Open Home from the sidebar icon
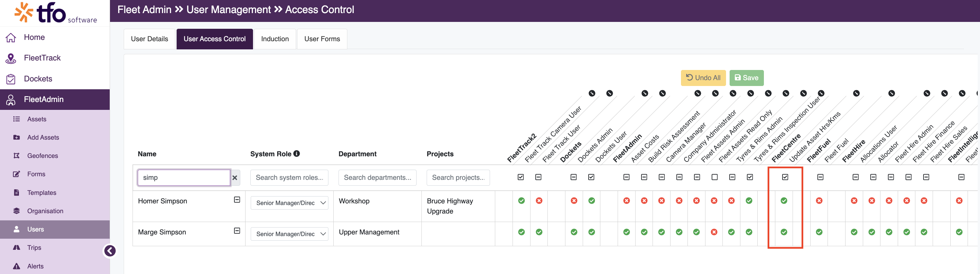The height and width of the screenshot is (274, 980). (x=11, y=37)
